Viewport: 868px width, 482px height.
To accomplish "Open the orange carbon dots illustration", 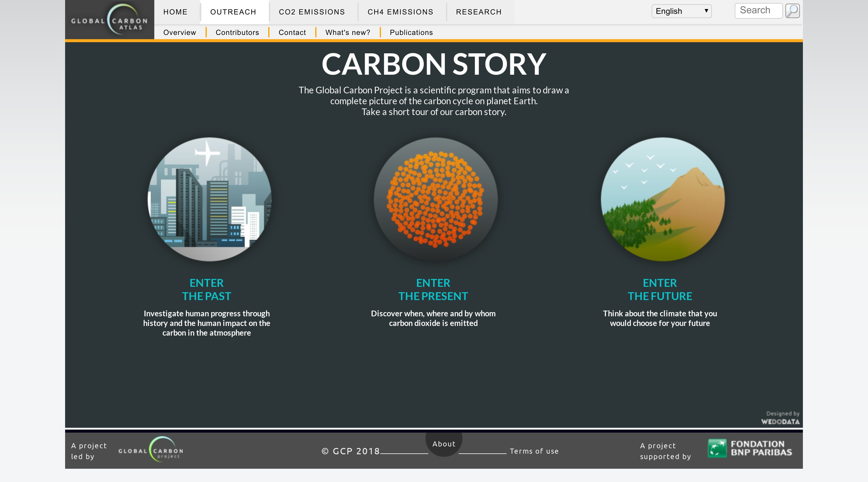I will click(435, 199).
